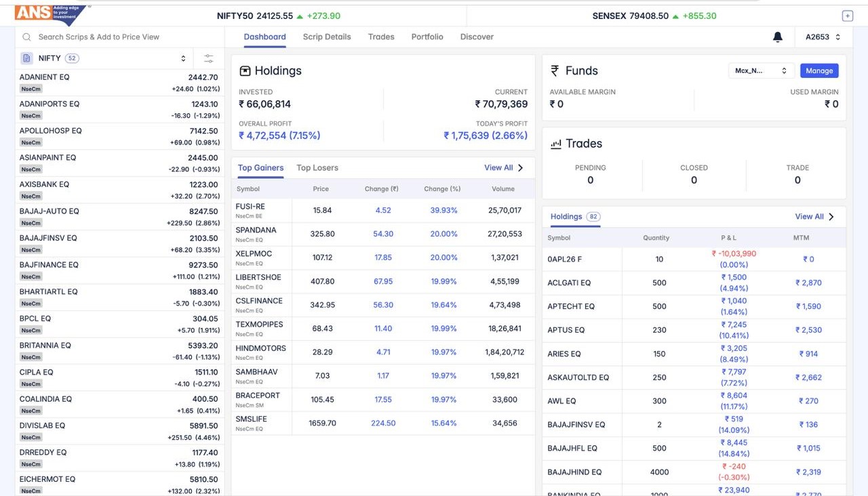This screenshot has width=868, height=496.
Task: Focus the Search Scrips input field
Action: pyautogui.click(x=119, y=37)
